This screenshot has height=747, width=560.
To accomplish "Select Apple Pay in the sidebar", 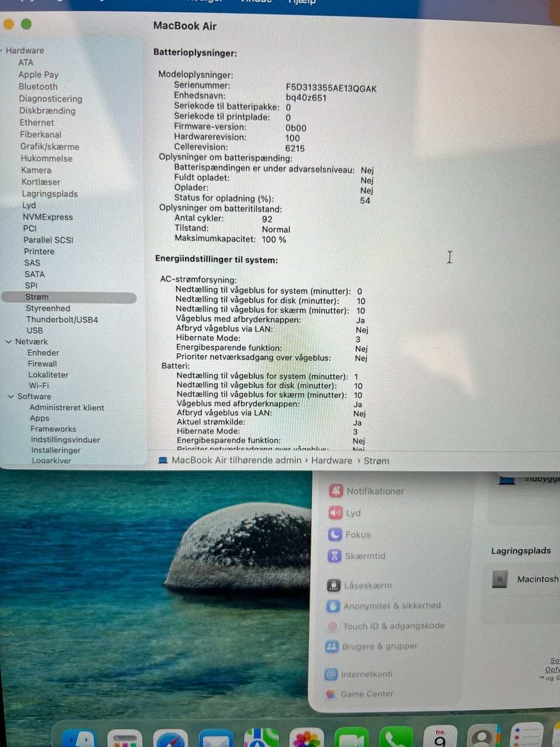I will point(38,75).
